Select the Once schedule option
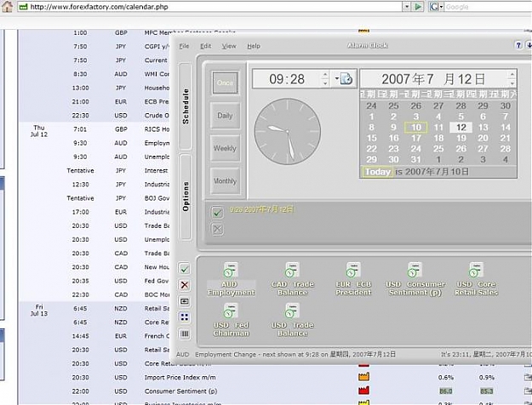532x405 pixels. 225,83
